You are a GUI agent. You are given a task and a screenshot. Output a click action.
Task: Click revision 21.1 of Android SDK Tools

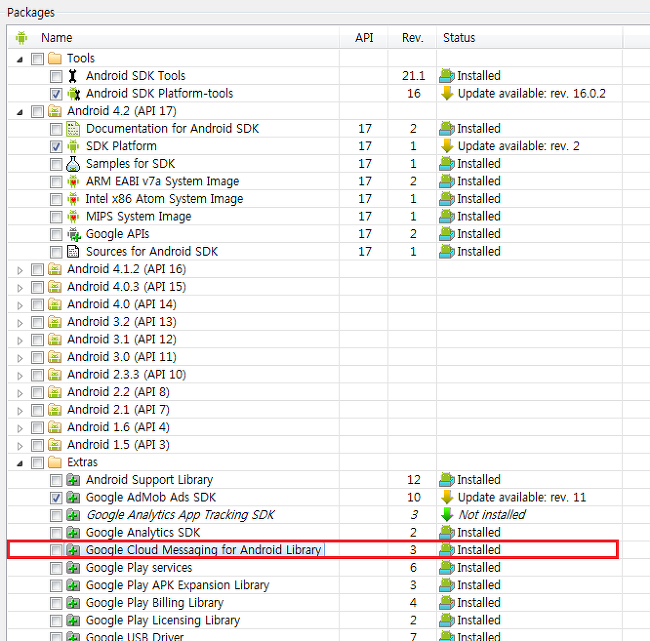413,76
